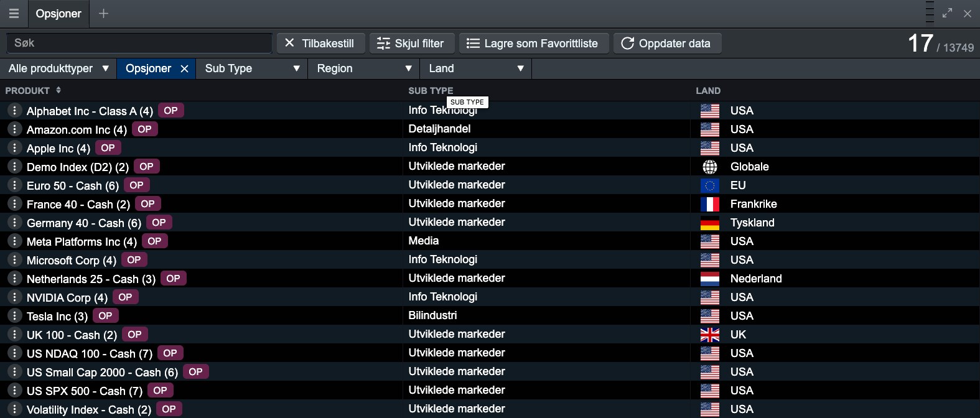Click the UK flag in UK 100 row

(x=710, y=335)
